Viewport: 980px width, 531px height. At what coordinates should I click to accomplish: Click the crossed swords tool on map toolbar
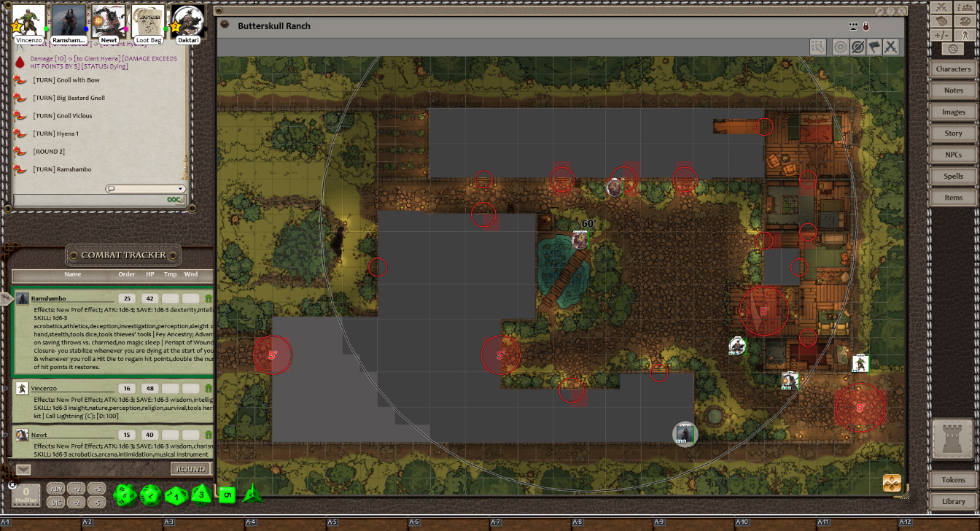pyautogui.click(x=890, y=47)
